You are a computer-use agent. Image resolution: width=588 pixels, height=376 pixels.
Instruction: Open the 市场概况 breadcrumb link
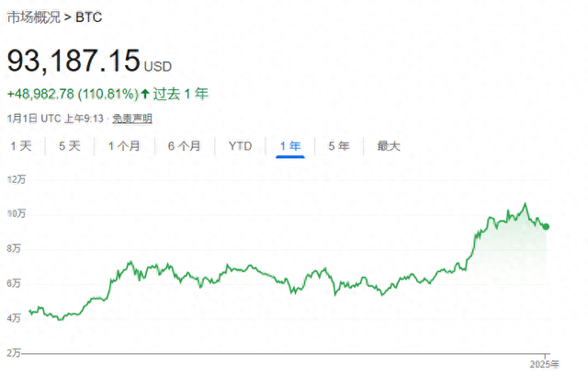click(x=33, y=17)
